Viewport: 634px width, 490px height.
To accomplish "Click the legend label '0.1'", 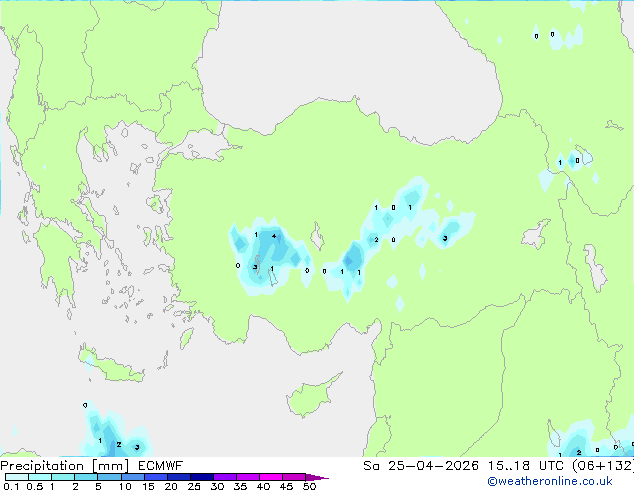I will 11,486.
